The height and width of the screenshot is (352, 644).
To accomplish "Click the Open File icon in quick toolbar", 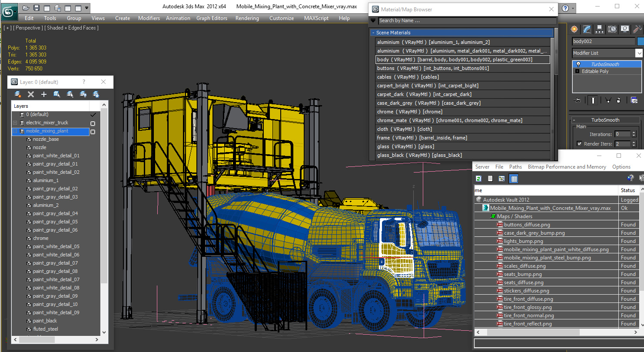I will (26, 8).
